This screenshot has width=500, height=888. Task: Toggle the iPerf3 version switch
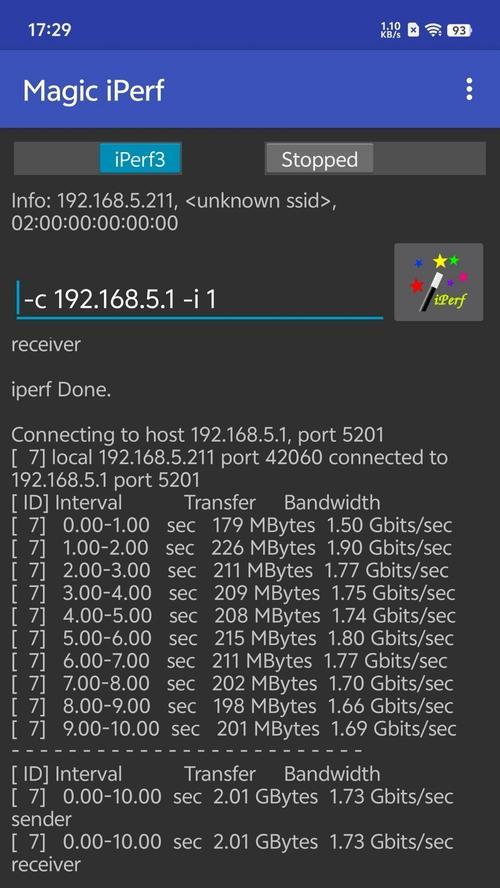[x=97, y=159]
